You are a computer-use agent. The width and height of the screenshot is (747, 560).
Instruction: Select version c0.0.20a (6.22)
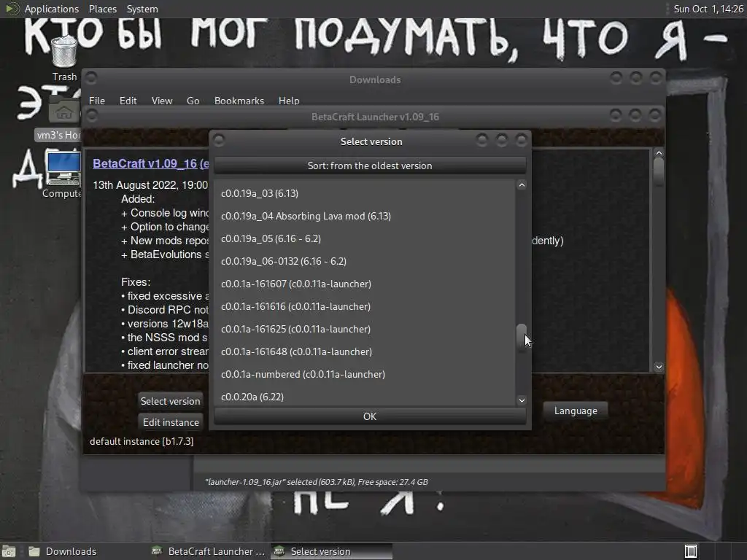365,397
